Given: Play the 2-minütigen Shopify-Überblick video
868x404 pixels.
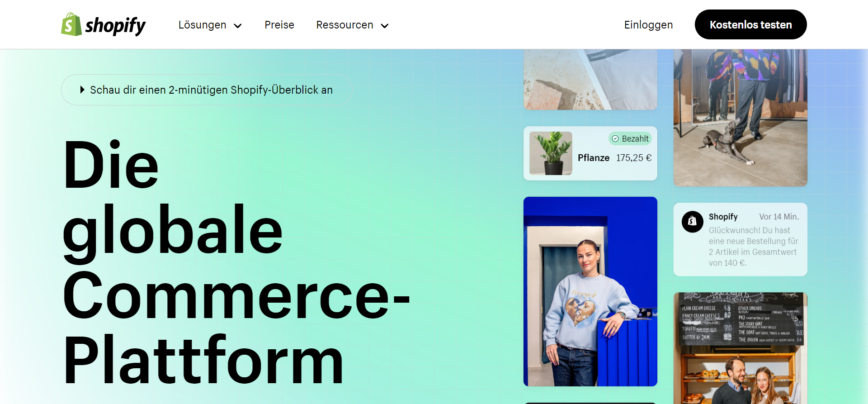Looking at the screenshot, I should (x=207, y=90).
